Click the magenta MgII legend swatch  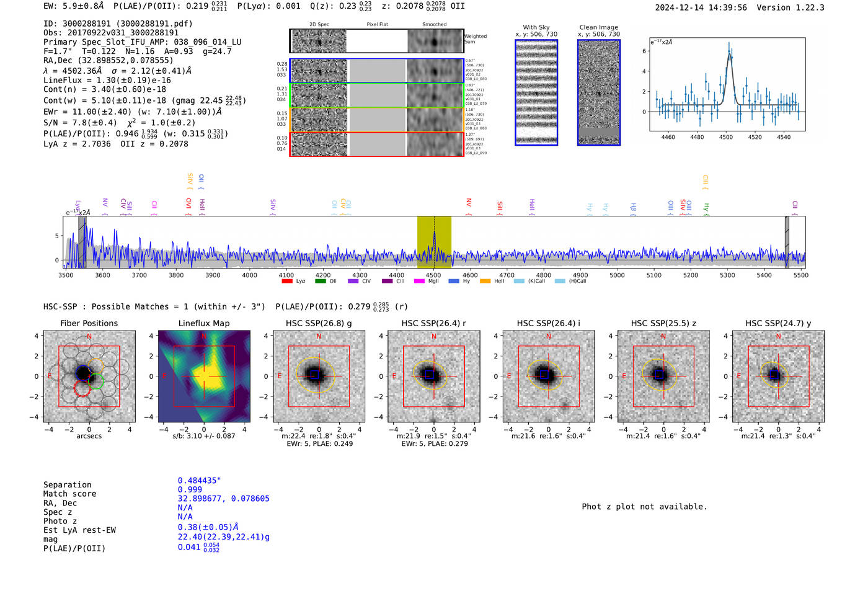(419, 281)
